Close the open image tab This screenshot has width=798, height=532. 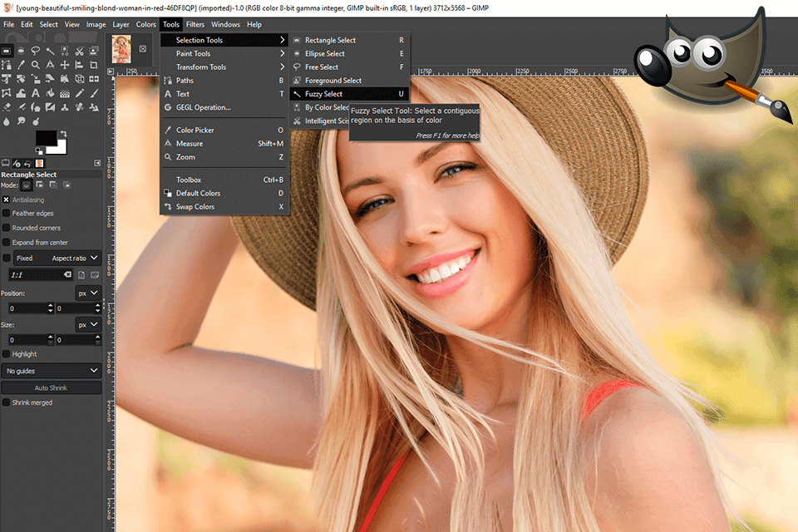click(143, 49)
